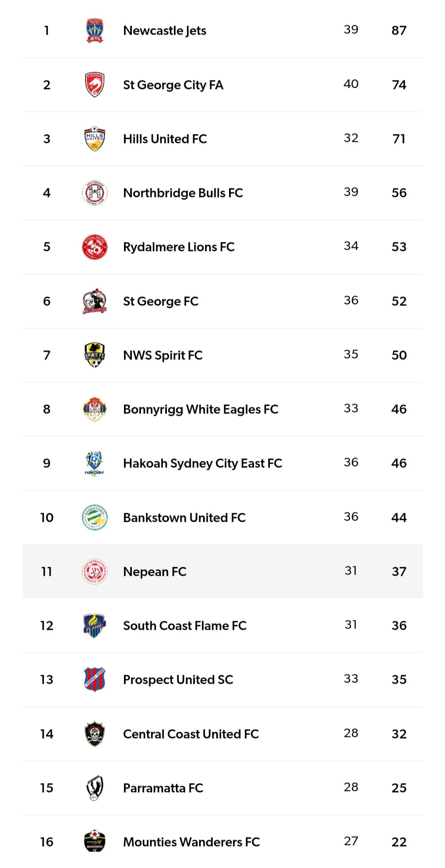
Task: Tap the Parramatta FC eagle crest
Action: [x=94, y=788]
